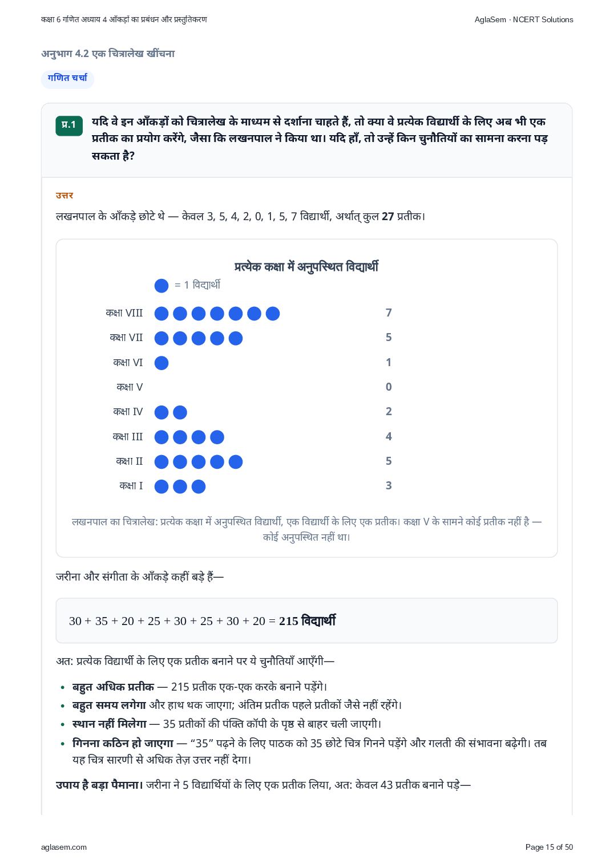The height and width of the screenshot is (868, 614).
Task: Click the last circle in कक्षा III row
Action: pos(217,437)
